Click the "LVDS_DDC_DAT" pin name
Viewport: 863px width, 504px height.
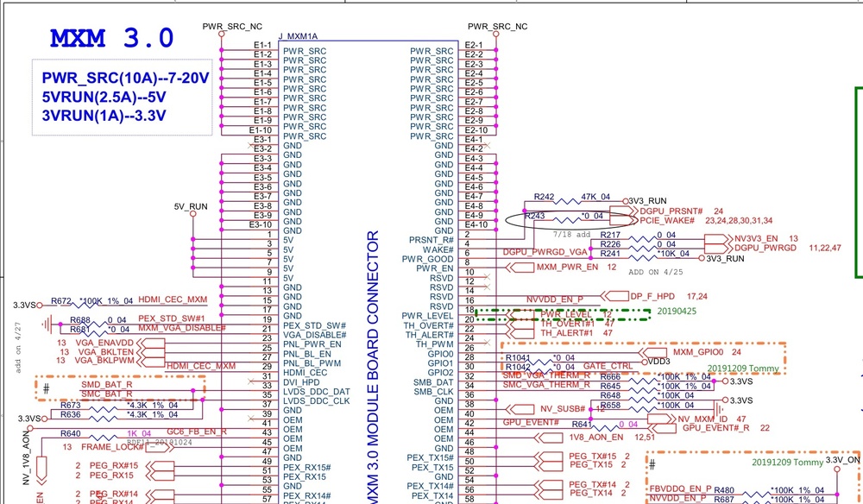(317, 391)
